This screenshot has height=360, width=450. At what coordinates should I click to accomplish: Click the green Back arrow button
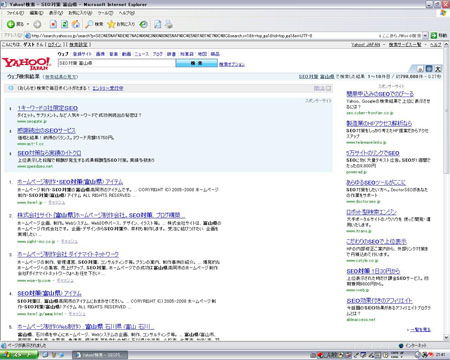point(11,24)
